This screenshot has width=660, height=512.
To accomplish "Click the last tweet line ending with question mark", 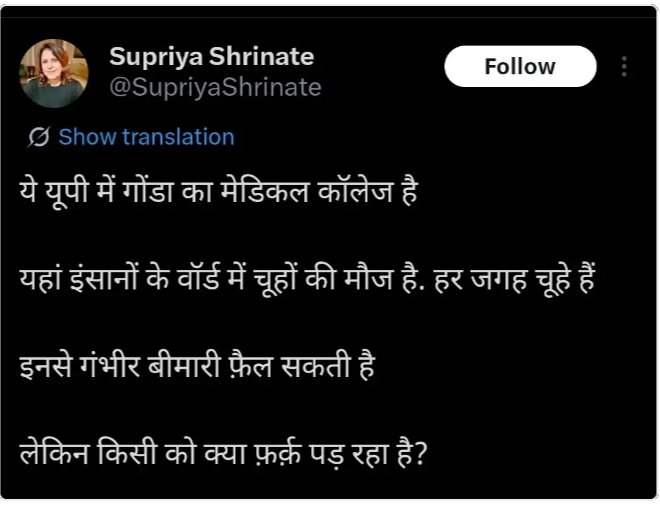I will click(224, 453).
